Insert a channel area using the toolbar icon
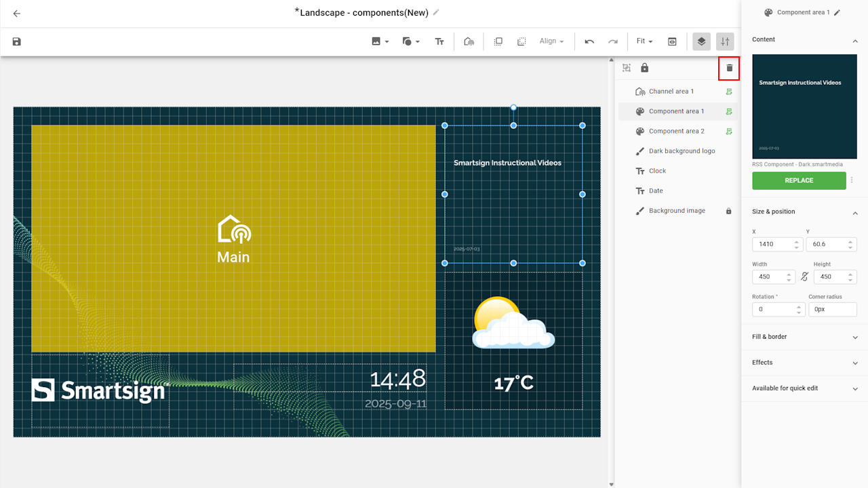 469,41
